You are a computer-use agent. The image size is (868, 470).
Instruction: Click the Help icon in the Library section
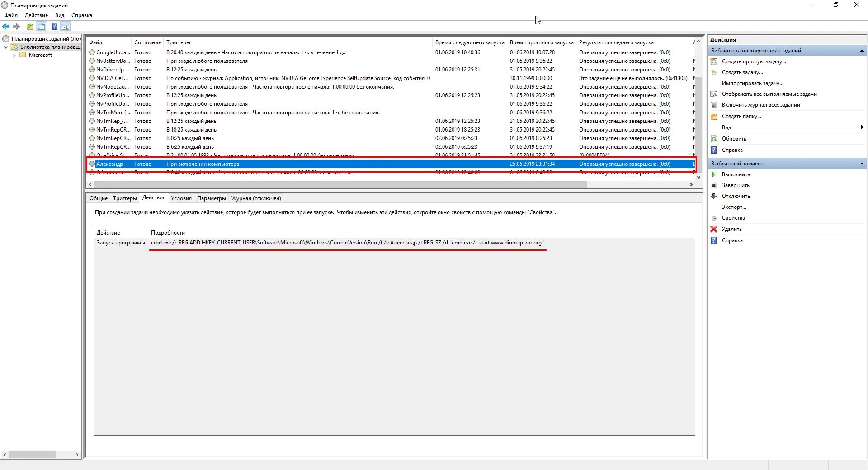click(714, 150)
